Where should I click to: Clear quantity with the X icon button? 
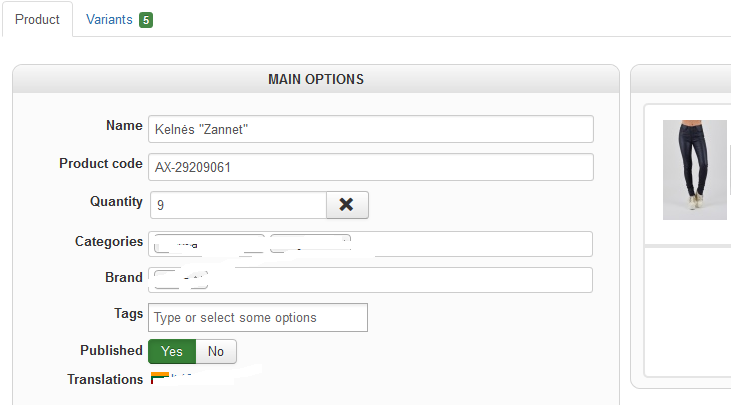click(347, 205)
